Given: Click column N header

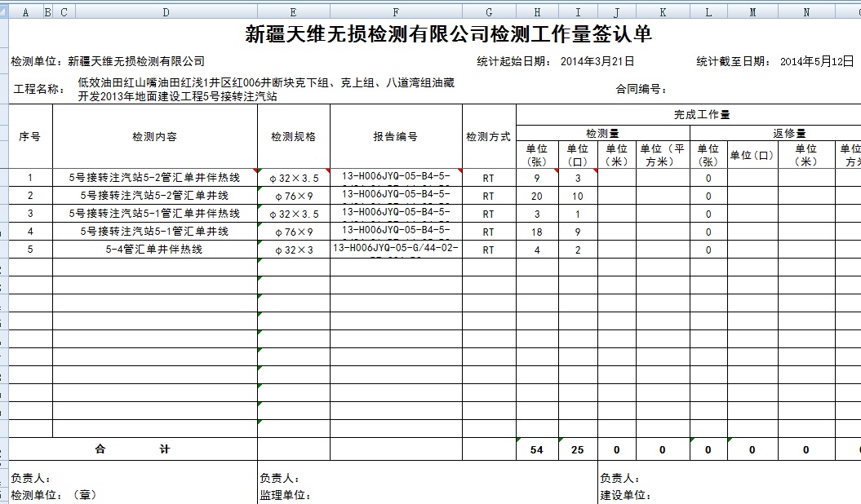Looking at the screenshot, I should (806, 12).
